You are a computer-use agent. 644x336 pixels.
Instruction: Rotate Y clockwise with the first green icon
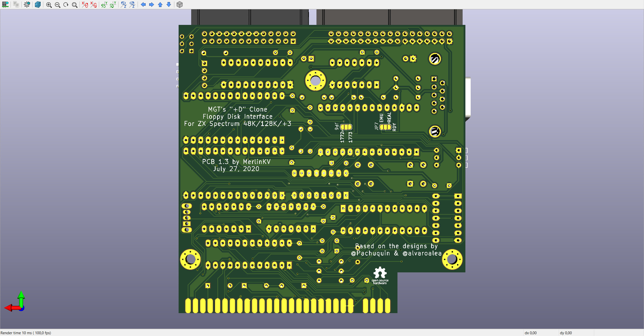[x=104, y=5]
